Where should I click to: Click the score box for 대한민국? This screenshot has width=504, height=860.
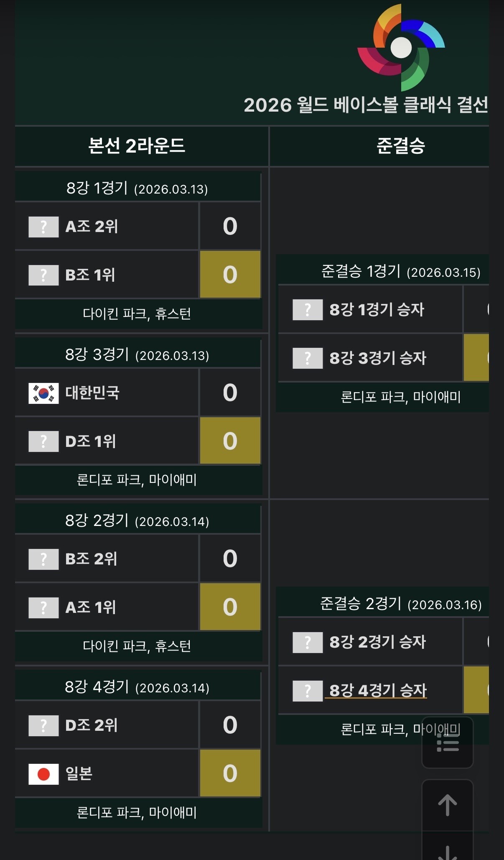click(x=230, y=393)
